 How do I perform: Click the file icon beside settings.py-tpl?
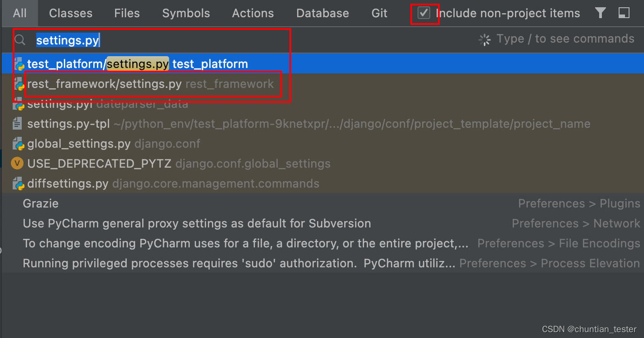(x=17, y=123)
